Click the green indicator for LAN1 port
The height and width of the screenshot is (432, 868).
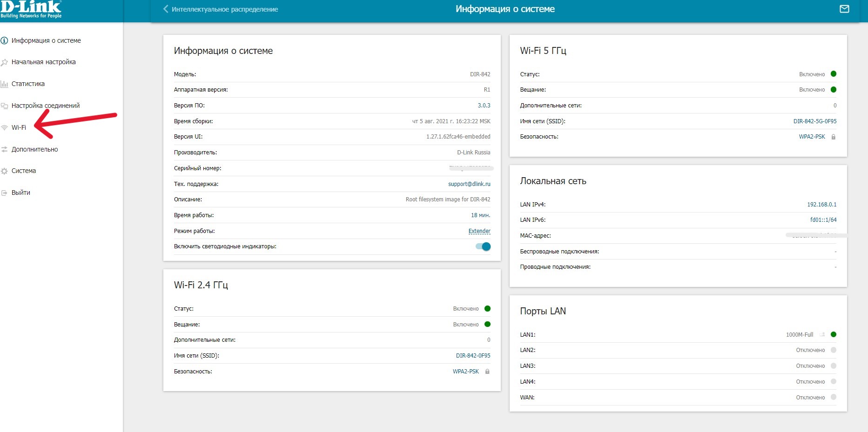(x=834, y=334)
